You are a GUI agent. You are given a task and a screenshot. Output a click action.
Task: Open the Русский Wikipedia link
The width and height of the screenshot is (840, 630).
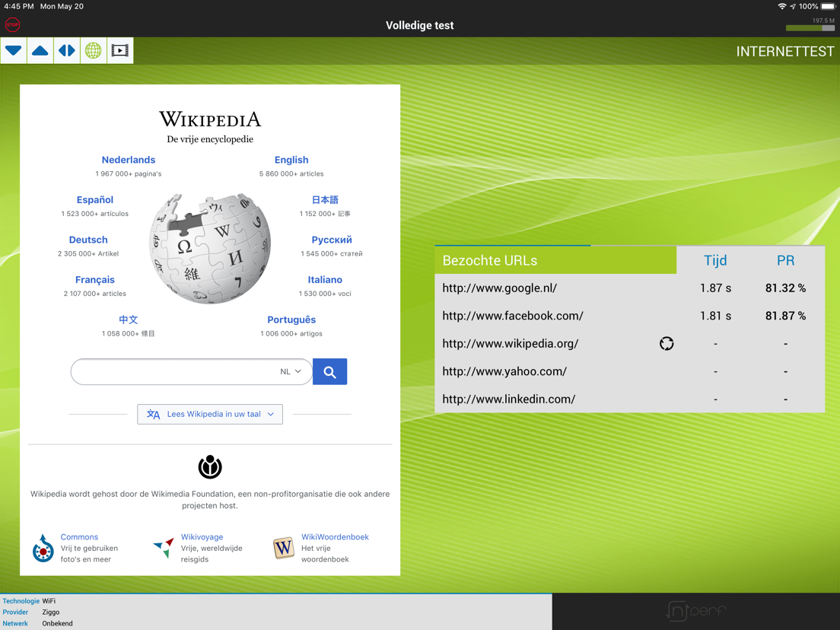(x=332, y=240)
